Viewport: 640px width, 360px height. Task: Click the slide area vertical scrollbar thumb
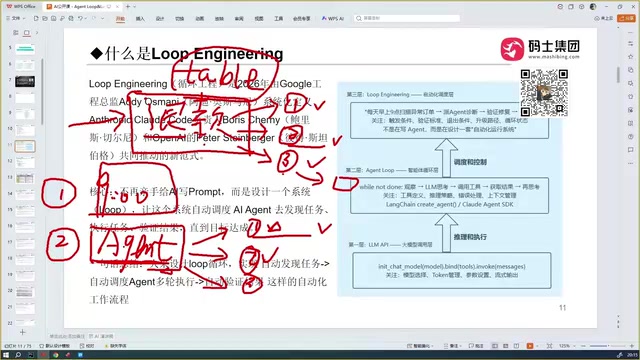(618, 75)
